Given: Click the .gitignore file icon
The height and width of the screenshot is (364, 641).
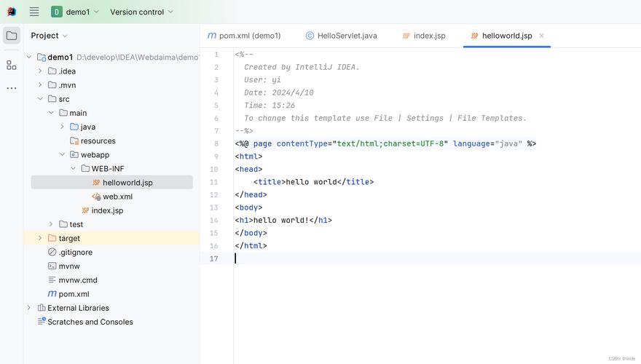Looking at the screenshot, I should [x=52, y=252].
